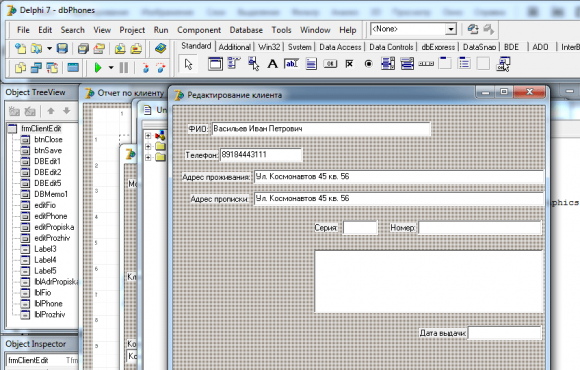Open the Component menu
This screenshot has width=580, height=370.
click(x=199, y=30)
